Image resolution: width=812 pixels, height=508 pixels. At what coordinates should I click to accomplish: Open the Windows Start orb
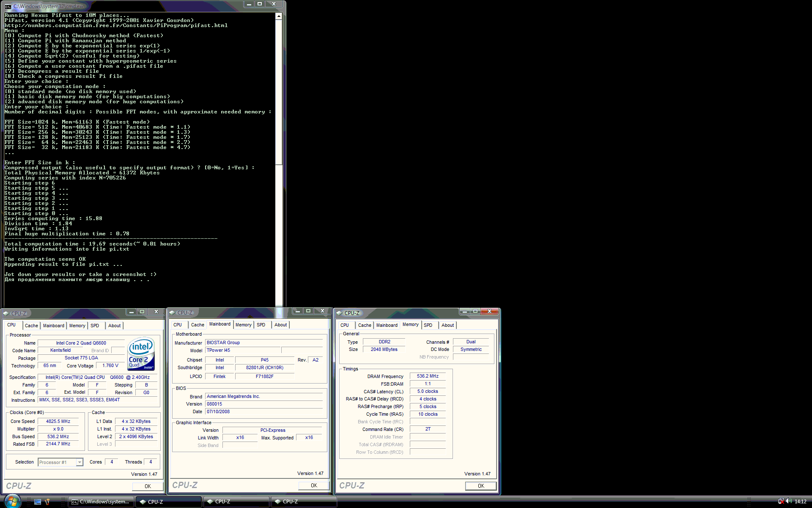(x=12, y=501)
